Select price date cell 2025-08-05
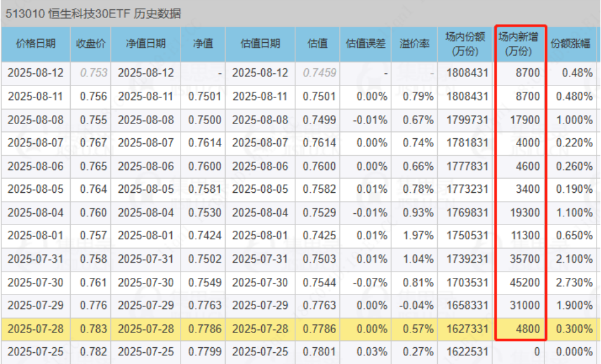This screenshot has height=364, width=601. coord(35,189)
